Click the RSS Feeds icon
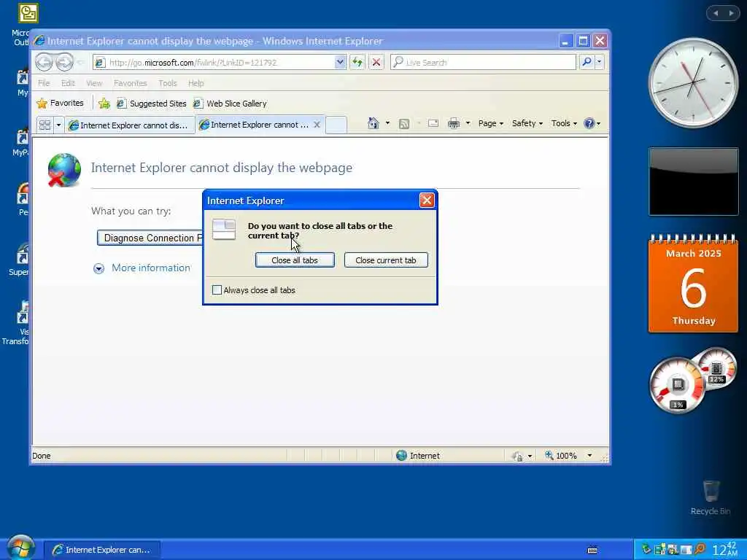The width and height of the screenshot is (747, 560). click(x=404, y=124)
